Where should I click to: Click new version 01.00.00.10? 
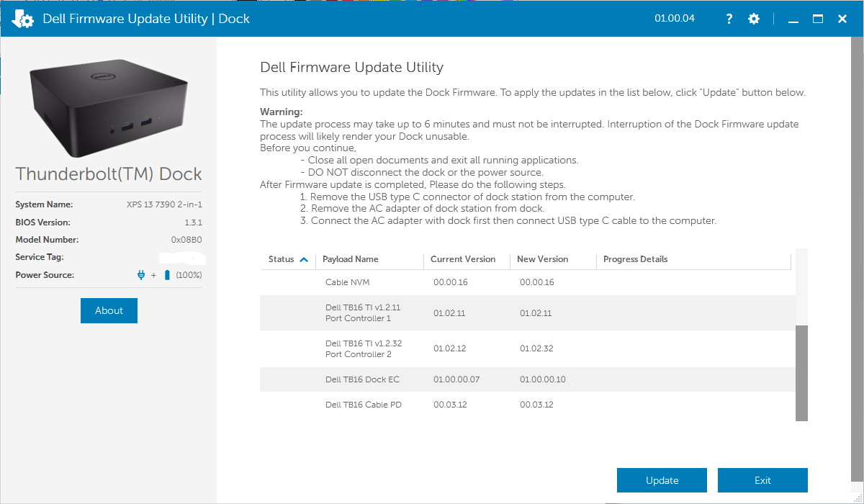(x=543, y=379)
